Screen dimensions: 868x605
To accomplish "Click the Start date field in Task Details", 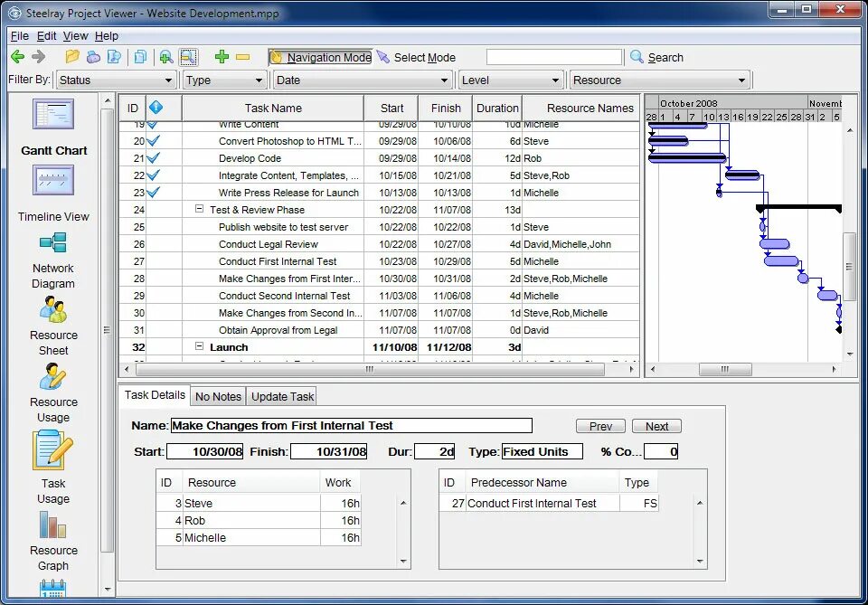I will pyautogui.click(x=205, y=451).
